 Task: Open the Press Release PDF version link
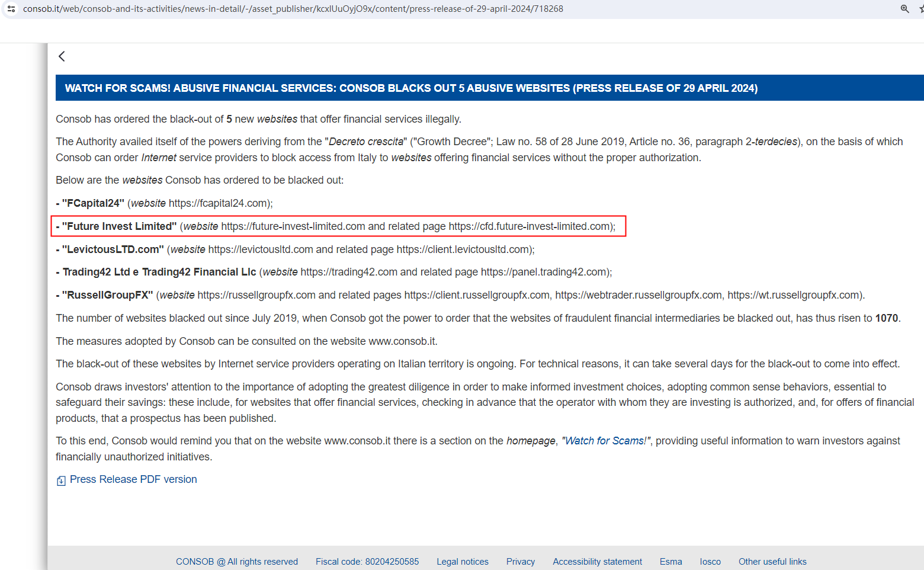(x=133, y=479)
